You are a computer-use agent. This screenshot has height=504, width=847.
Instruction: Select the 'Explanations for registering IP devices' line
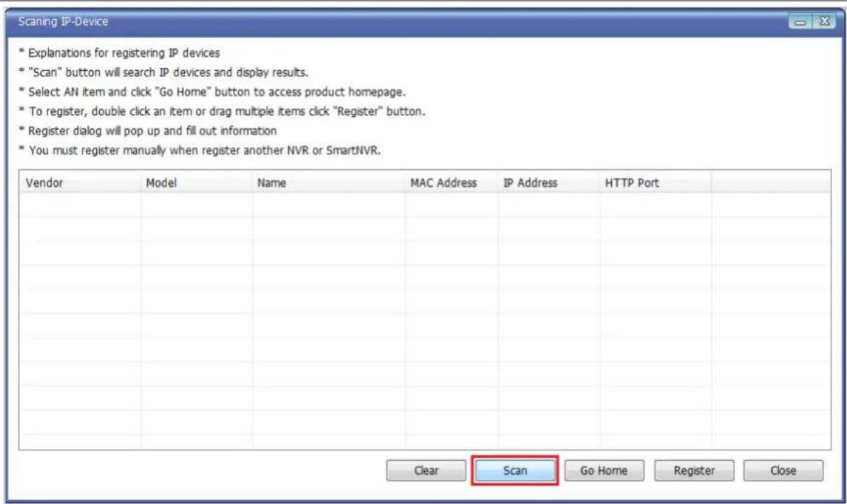click(120, 53)
